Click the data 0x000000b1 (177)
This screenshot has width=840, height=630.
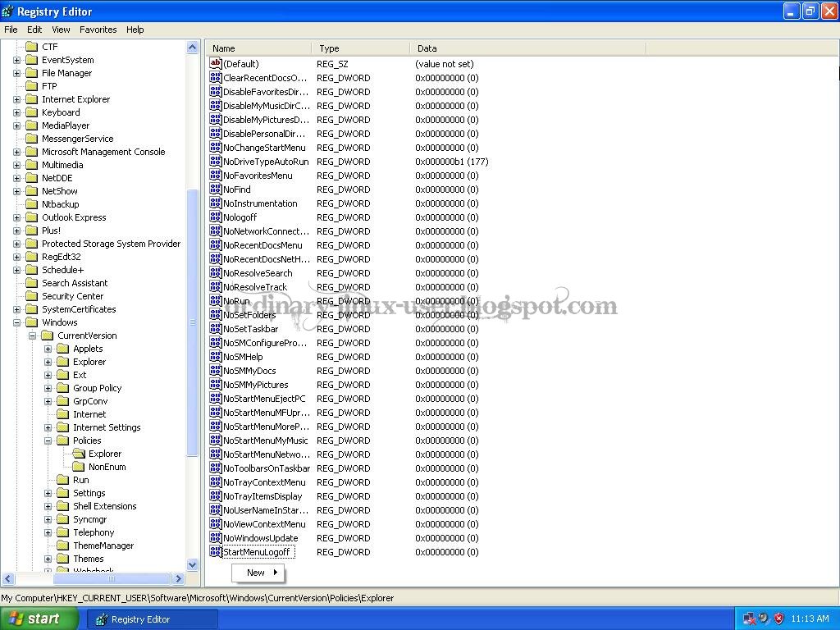pos(452,162)
